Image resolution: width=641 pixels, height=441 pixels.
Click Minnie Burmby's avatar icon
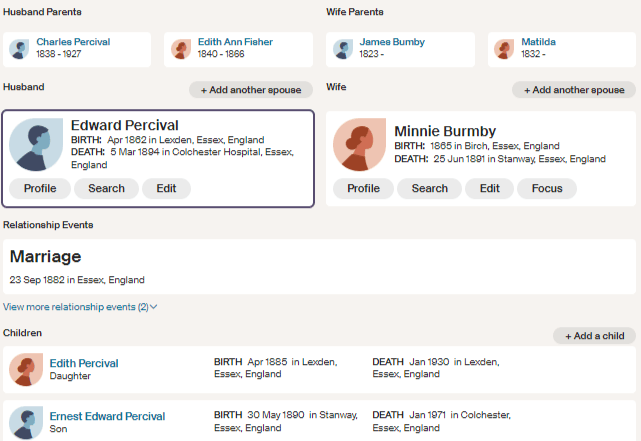[x=360, y=145]
